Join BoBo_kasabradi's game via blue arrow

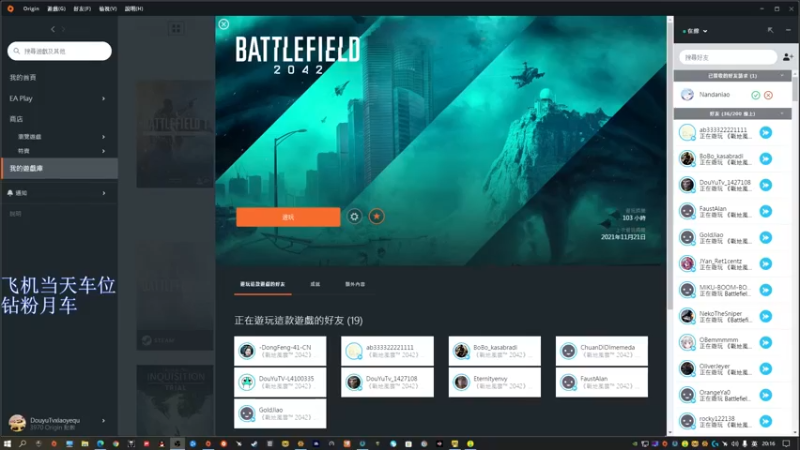point(765,159)
